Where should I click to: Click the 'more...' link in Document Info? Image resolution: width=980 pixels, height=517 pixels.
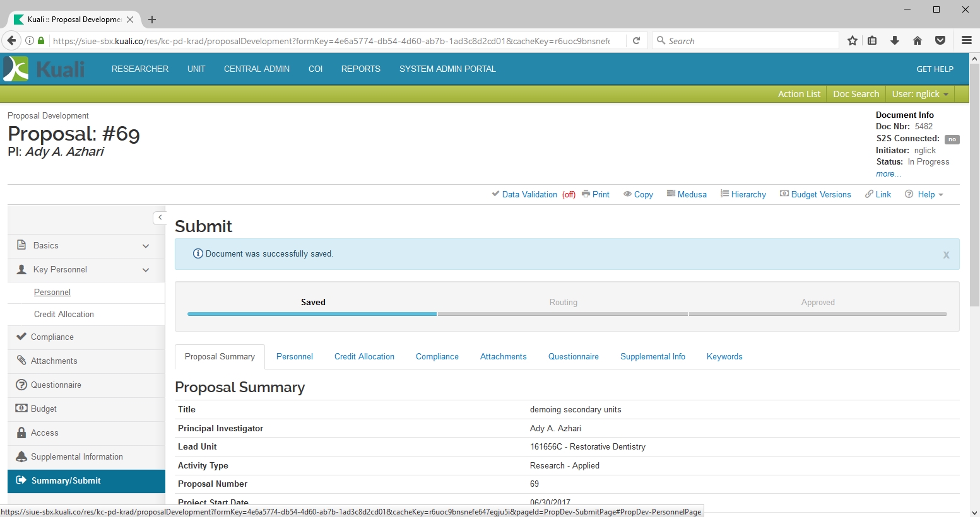coord(888,174)
